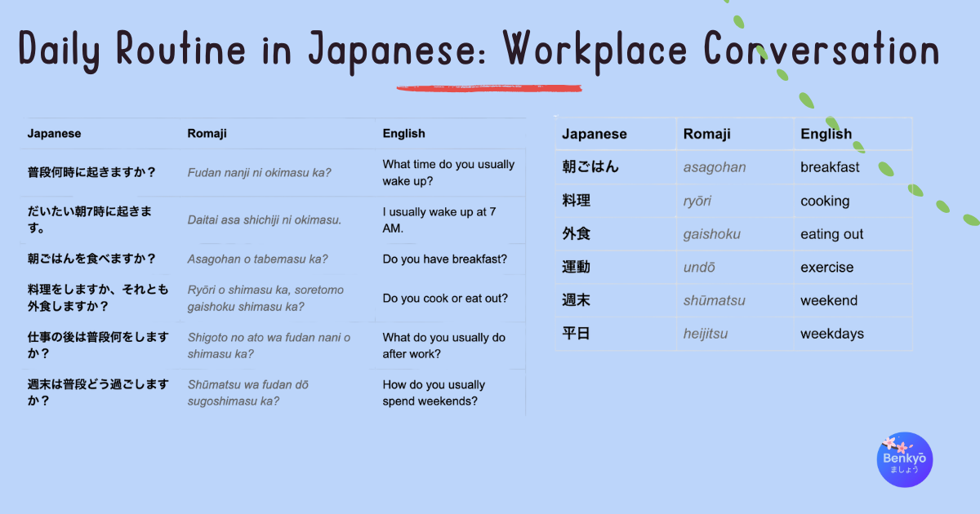Click 'Daitai asa shichiji ni okimasu.' cell

265,219
